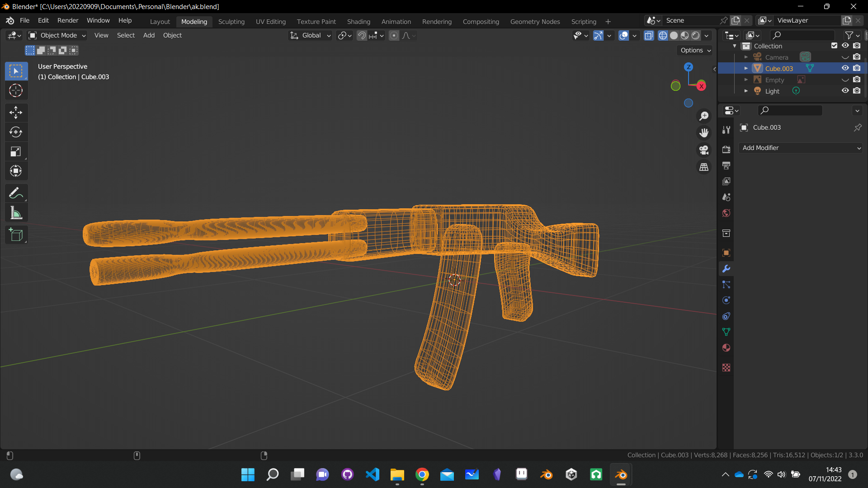This screenshot has height=488, width=868.
Task: Open the Object Constraints properties tab
Action: tap(726, 316)
